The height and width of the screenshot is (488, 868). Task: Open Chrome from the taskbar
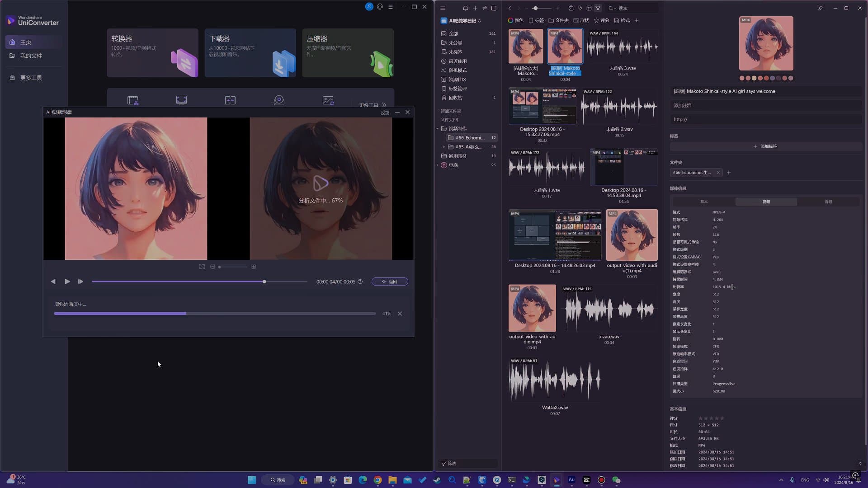377,480
